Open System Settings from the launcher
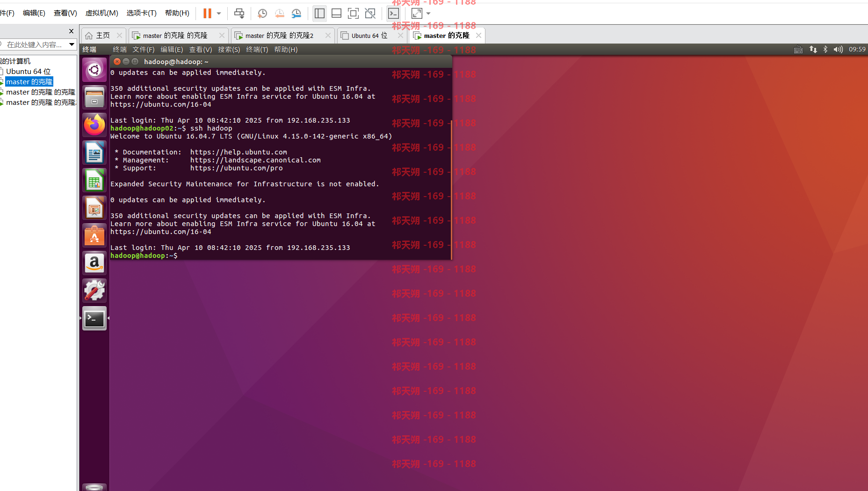868x491 pixels. (x=94, y=291)
